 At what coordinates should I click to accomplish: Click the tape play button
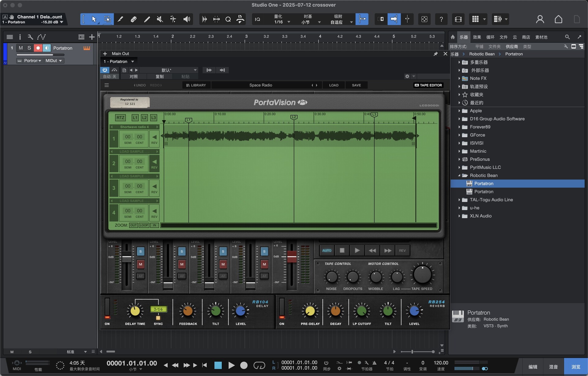pos(357,251)
